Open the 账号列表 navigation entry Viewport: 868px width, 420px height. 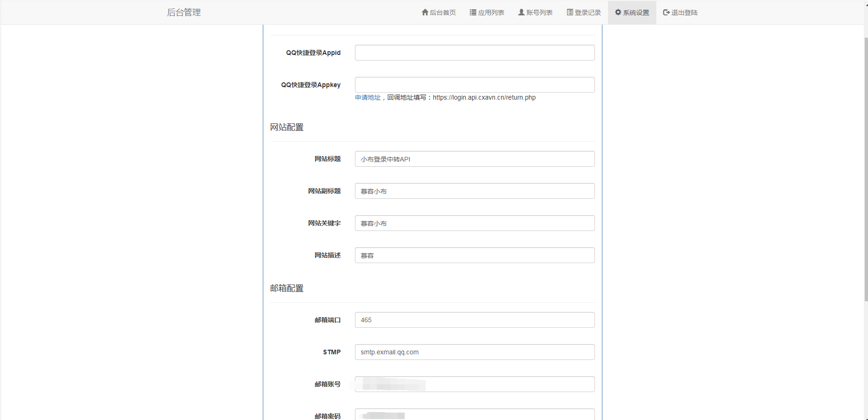pos(539,13)
